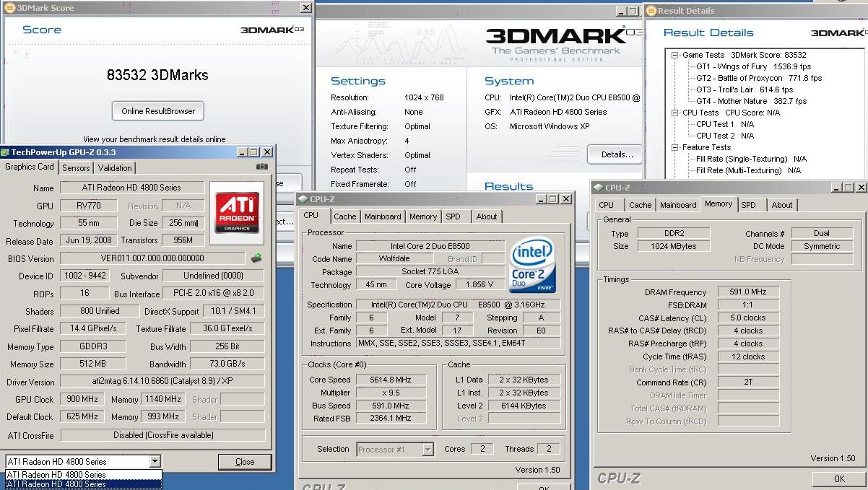Collapse the Game Tests tree node
This screenshot has width=868, height=490.
pos(675,55)
